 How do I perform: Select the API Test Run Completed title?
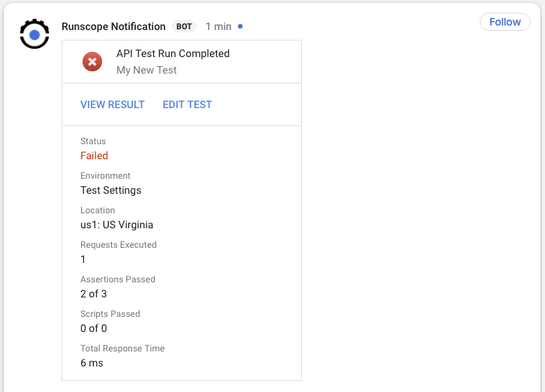click(173, 53)
